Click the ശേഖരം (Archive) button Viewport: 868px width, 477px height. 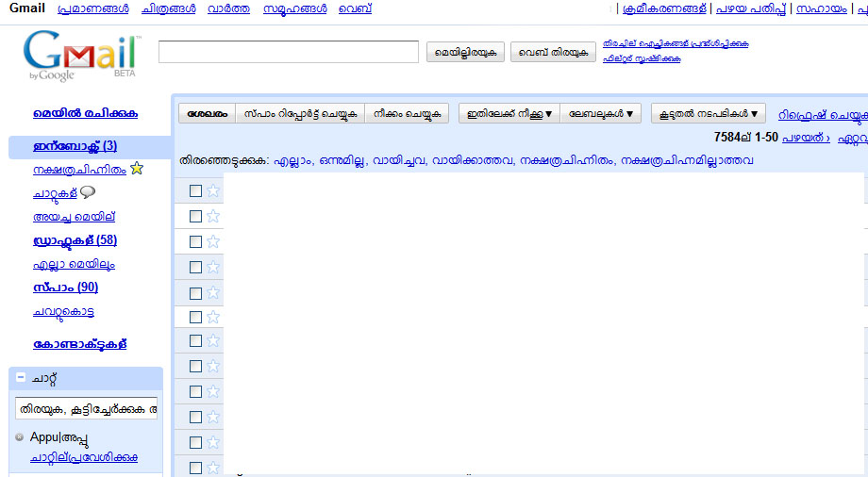point(208,113)
